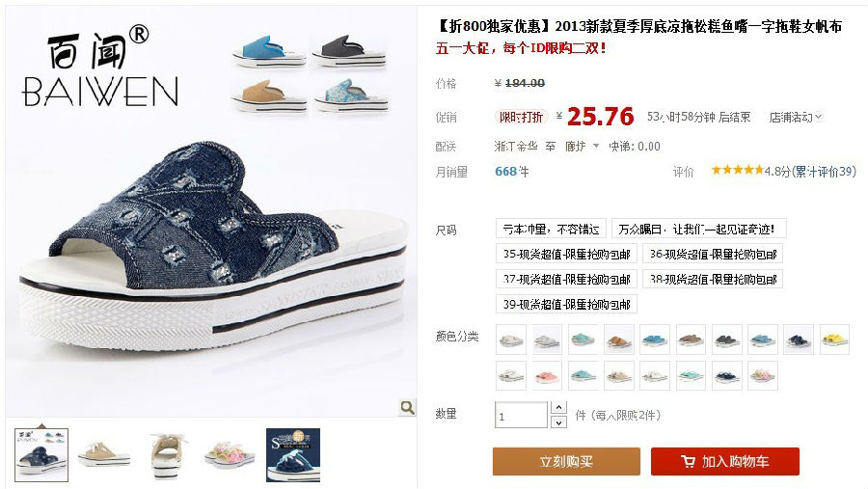Screen dimensions: 868x489
Task: Click the magnifier zoom icon on product image
Action: (407, 408)
